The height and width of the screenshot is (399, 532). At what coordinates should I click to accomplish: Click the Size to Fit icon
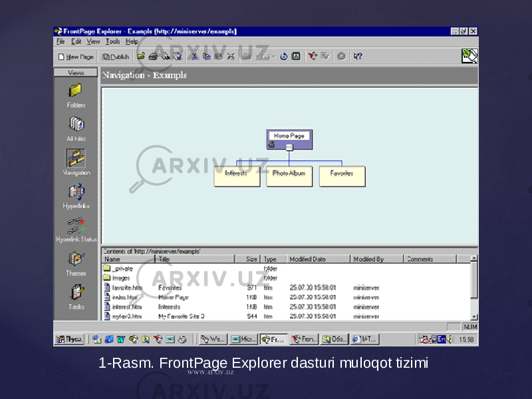[x=296, y=57]
